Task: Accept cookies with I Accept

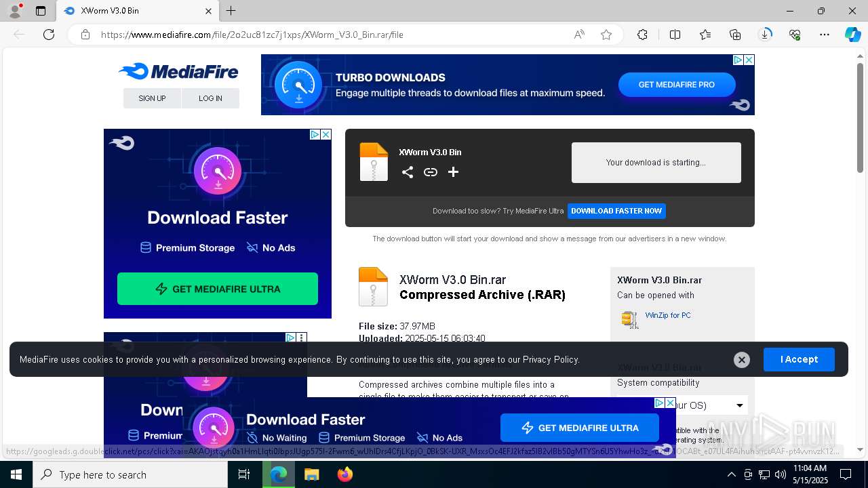Action: pos(799,359)
